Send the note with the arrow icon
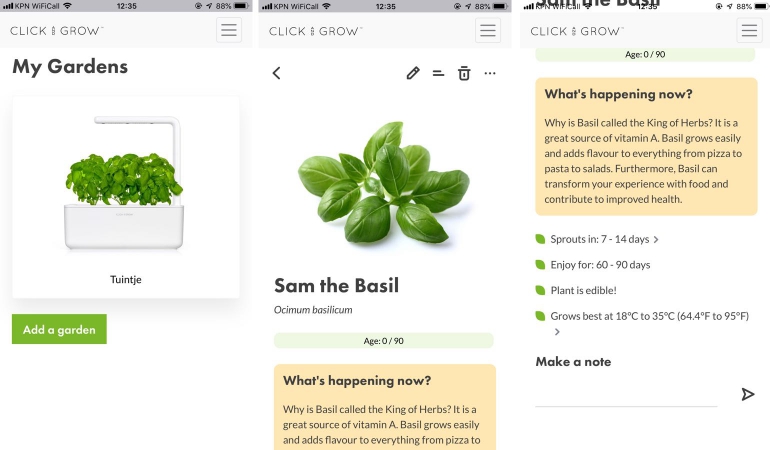 click(x=747, y=394)
